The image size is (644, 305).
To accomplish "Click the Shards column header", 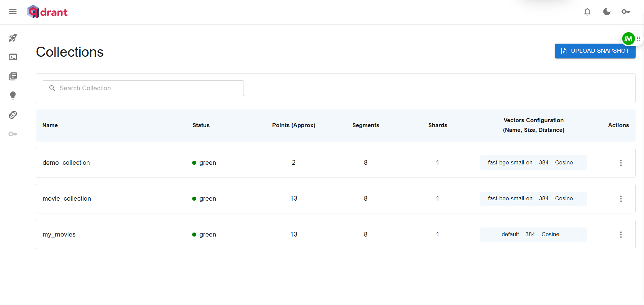I will point(437,125).
